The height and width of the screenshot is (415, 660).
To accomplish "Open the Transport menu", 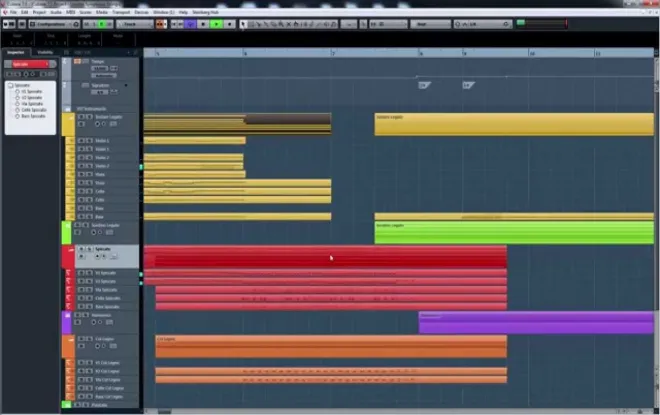I will pos(121,12).
